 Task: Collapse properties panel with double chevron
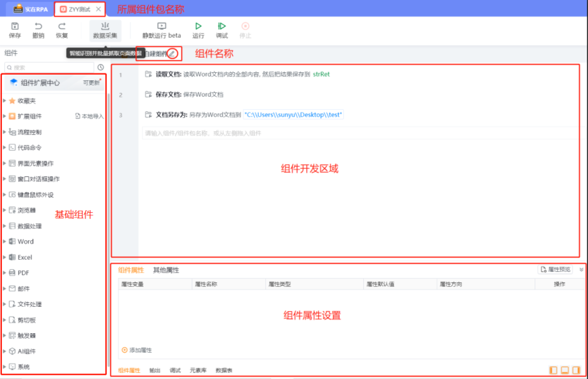click(x=581, y=270)
